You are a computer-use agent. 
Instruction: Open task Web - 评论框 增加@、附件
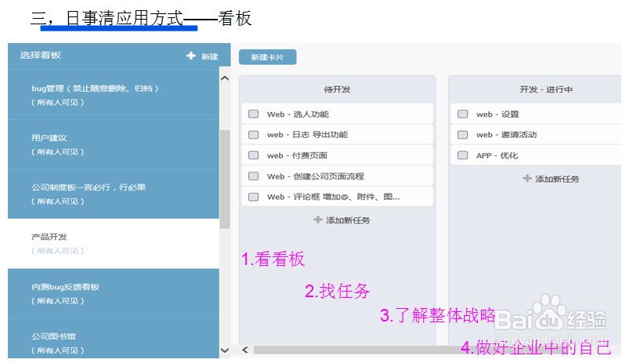click(337, 197)
